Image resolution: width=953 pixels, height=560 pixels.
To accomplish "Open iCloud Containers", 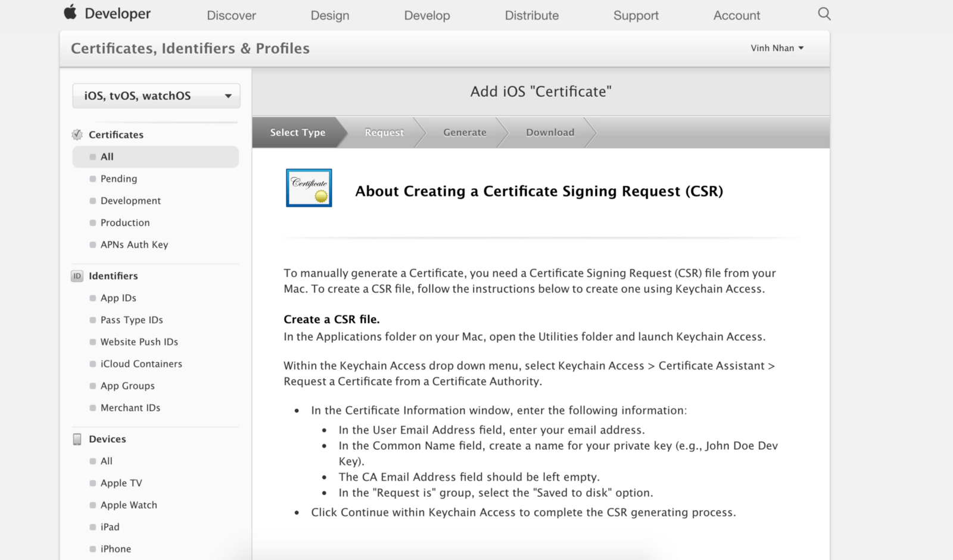I will coord(141,364).
